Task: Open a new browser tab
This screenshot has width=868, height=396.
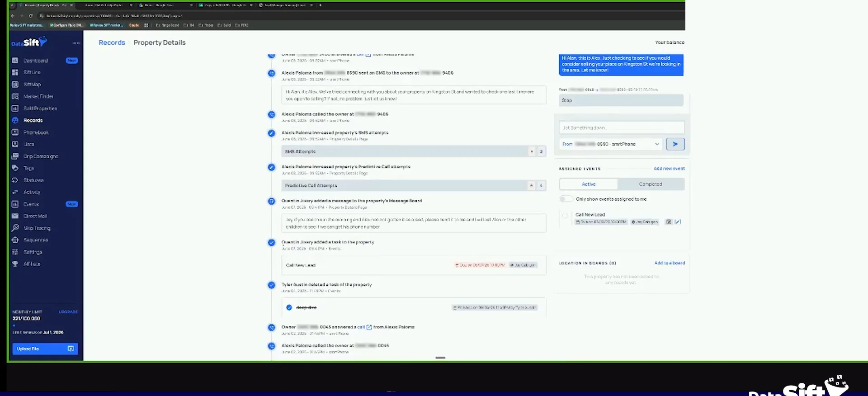Action: (321, 5)
